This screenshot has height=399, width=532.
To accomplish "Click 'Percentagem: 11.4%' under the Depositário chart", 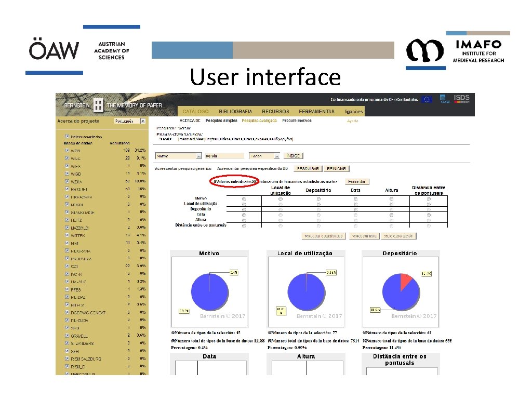I will click(x=382, y=348).
